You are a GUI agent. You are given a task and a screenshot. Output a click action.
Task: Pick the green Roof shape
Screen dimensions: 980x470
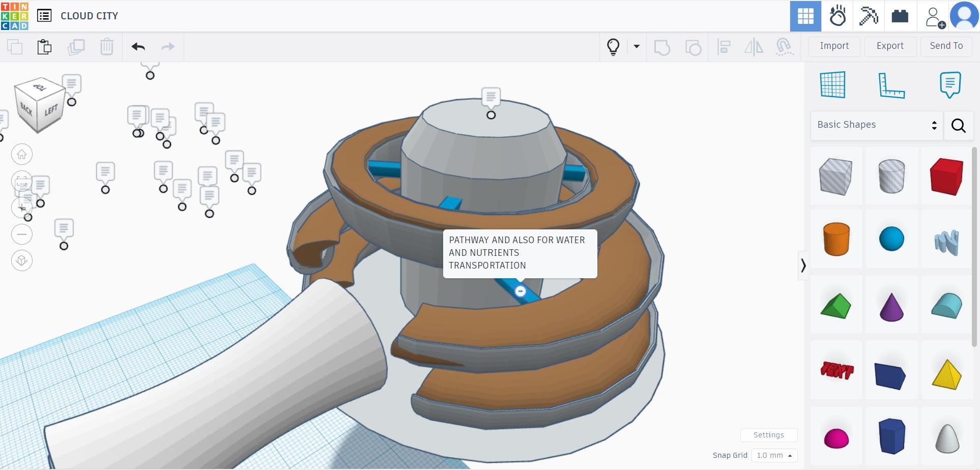[x=836, y=306]
